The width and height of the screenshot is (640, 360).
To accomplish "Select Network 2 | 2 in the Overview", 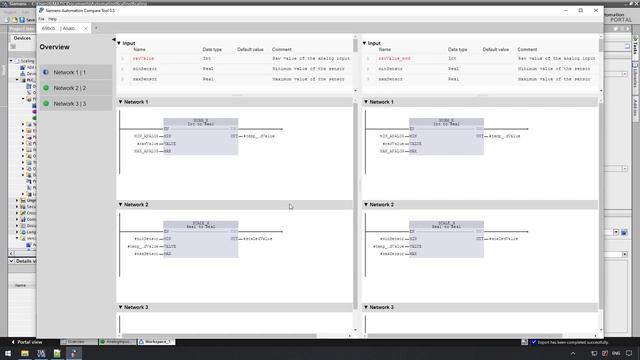I will tap(76, 88).
